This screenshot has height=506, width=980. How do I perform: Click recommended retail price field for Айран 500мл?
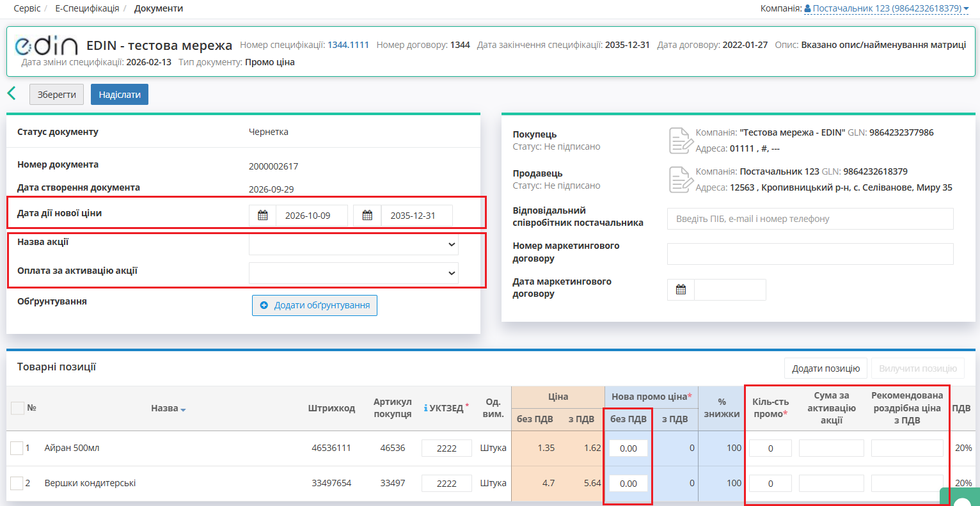[x=907, y=448]
